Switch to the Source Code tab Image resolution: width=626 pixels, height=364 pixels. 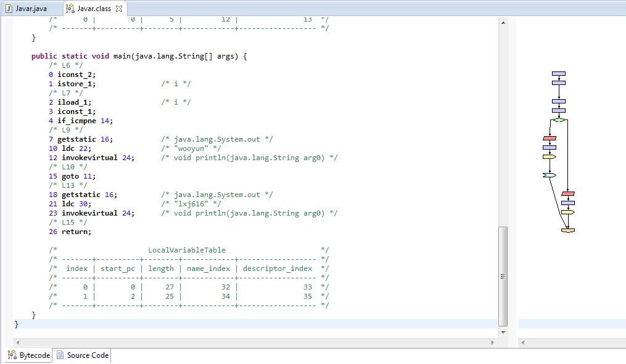(83, 355)
